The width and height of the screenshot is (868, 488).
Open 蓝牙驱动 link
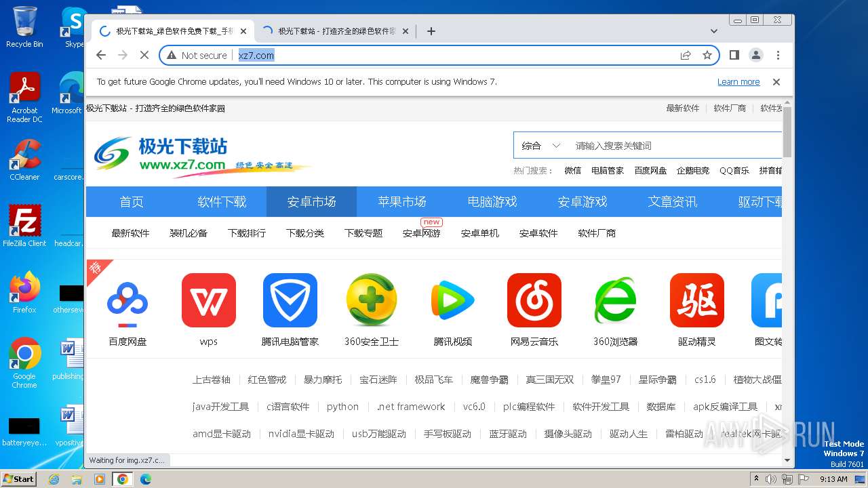click(508, 434)
